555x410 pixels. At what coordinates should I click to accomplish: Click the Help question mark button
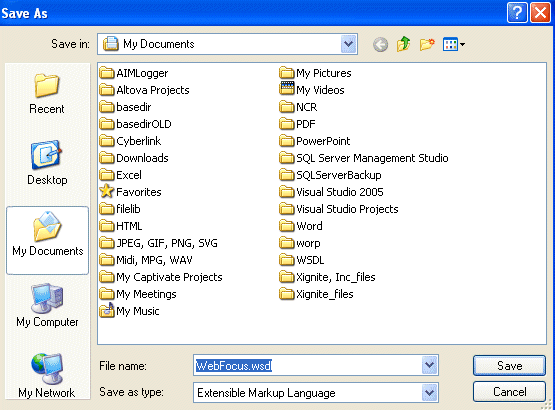(x=517, y=13)
